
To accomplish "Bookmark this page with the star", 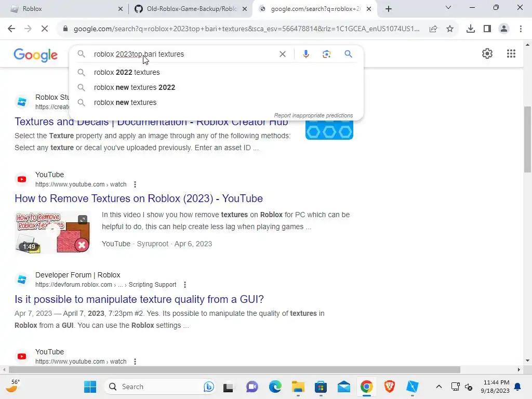I will 450,29.
